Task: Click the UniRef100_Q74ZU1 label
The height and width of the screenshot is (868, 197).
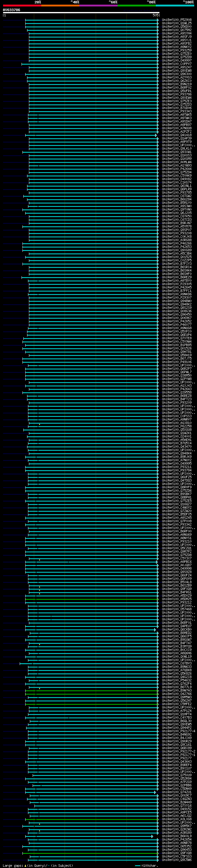Action: [x=176, y=792]
